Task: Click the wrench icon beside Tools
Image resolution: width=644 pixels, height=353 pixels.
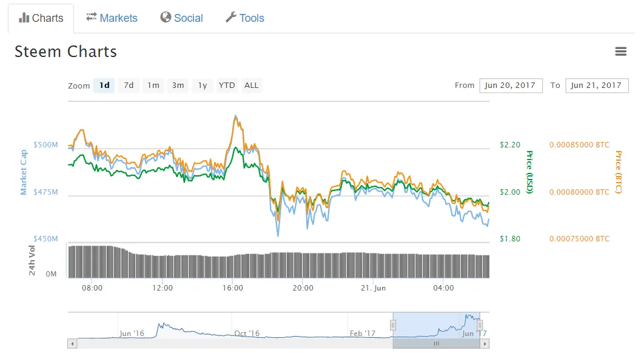Action: pos(231,17)
